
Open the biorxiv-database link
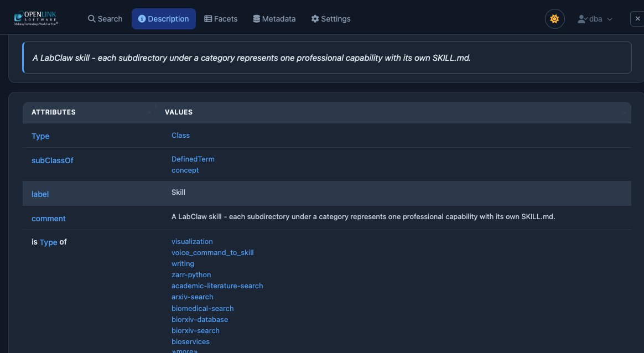point(200,320)
